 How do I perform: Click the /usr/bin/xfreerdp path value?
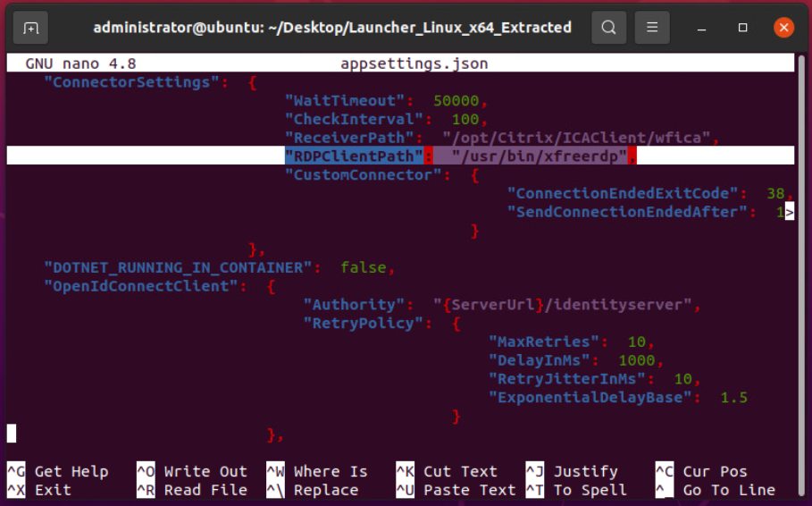(x=539, y=156)
